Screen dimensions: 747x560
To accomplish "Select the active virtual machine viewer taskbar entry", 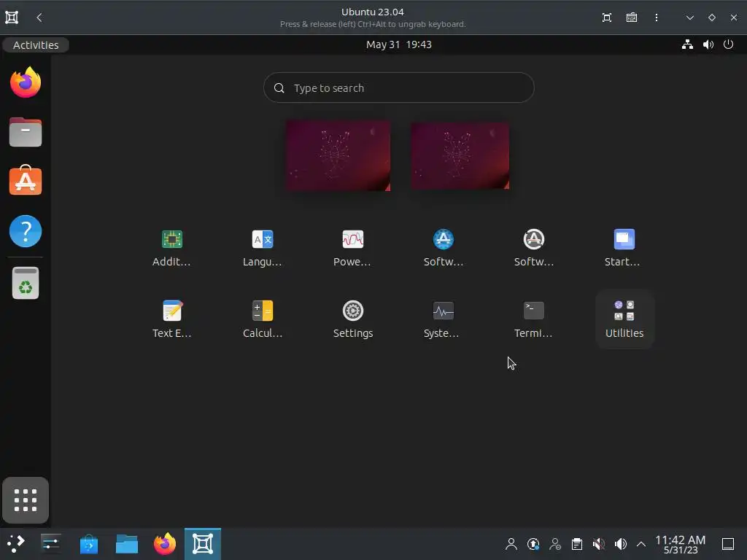I will [203, 544].
